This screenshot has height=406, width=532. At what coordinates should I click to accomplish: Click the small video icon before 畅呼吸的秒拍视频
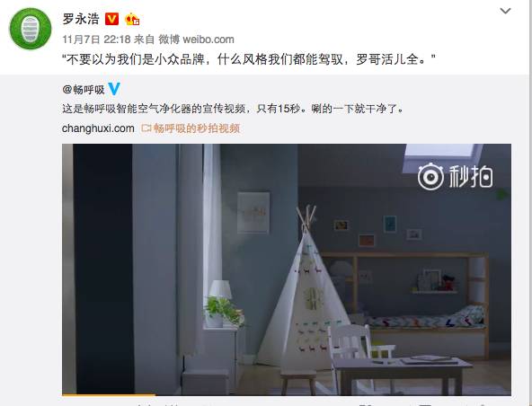(x=146, y=128)
